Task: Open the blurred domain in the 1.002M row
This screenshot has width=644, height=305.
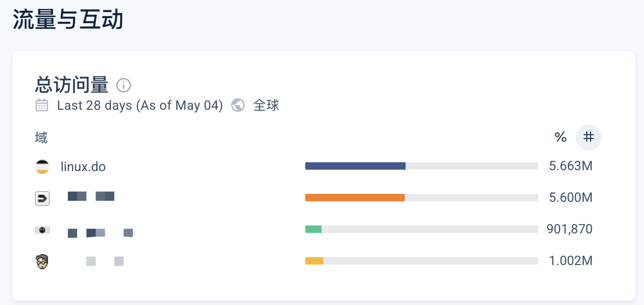Action: (105, 261)
